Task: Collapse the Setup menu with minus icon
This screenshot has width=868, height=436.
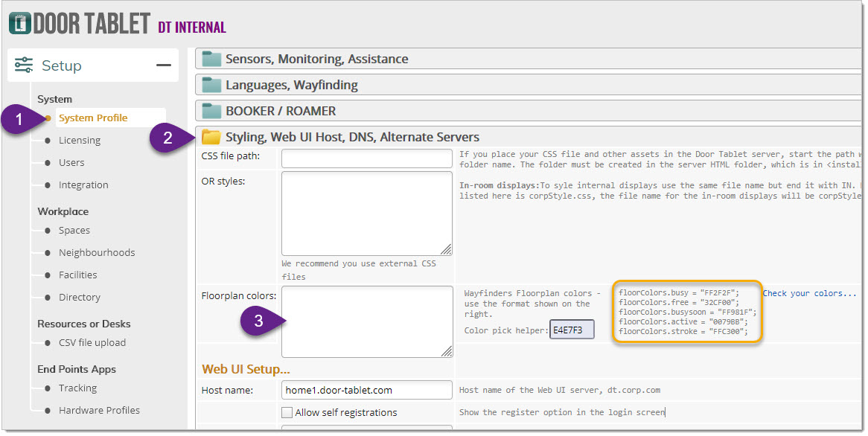Action: 163,65
